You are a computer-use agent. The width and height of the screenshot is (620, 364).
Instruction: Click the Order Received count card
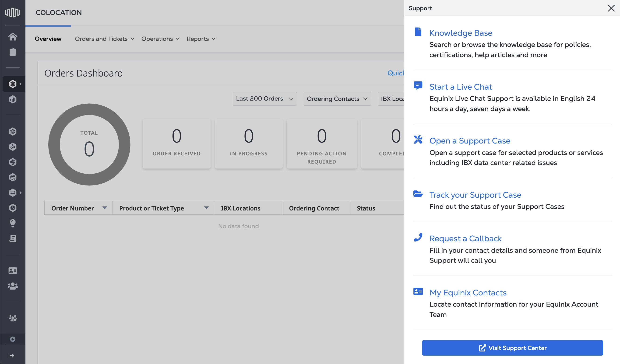click(177, 144)
